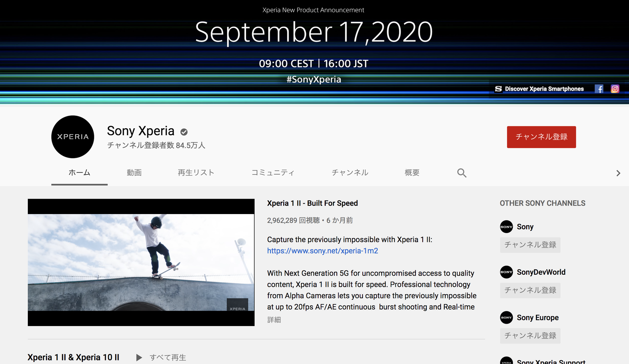Viewport: 629px width, 364px height.
Task: Open the チャンネル tab
Action: tap(350, 173)
